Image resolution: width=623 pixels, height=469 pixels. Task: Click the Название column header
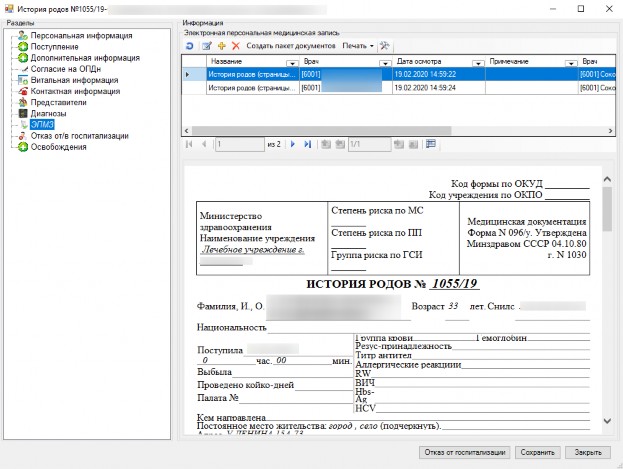(x=253, y=61)
